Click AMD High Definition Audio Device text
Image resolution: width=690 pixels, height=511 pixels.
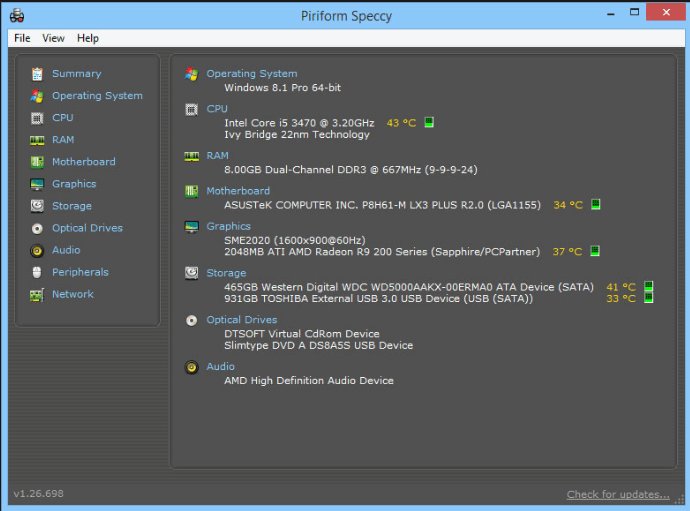click(309, 380)
